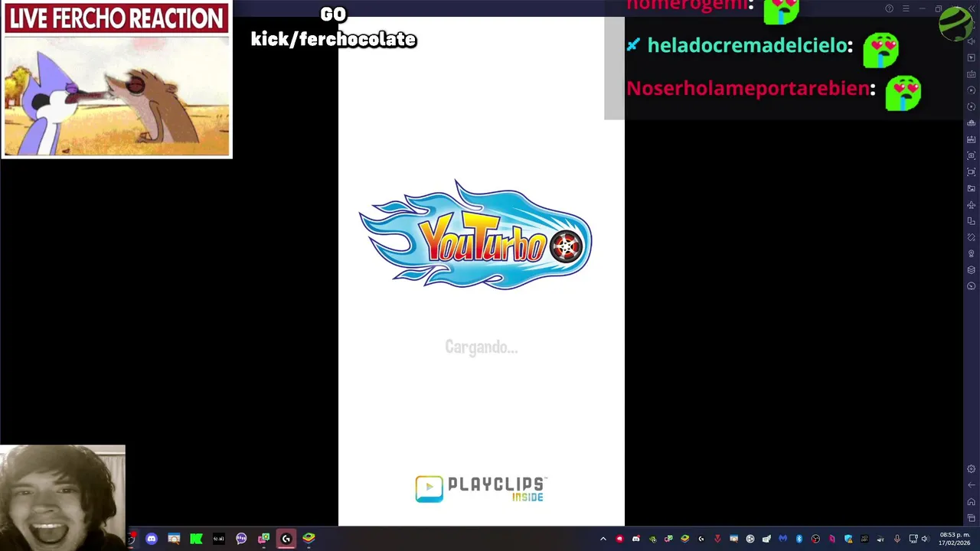Click the volume icon in BlueStacks sidebar
Screen dimensions: 980x551
click(x=972, y=41)
